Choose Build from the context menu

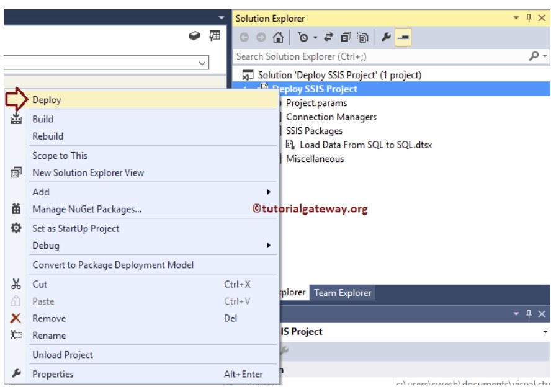(154, 119)
